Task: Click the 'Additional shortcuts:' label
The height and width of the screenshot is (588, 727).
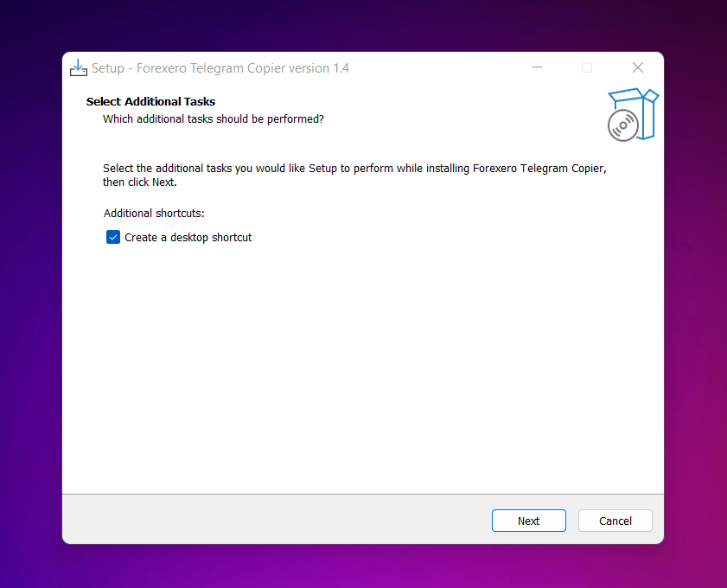Action: pos(154,214)
